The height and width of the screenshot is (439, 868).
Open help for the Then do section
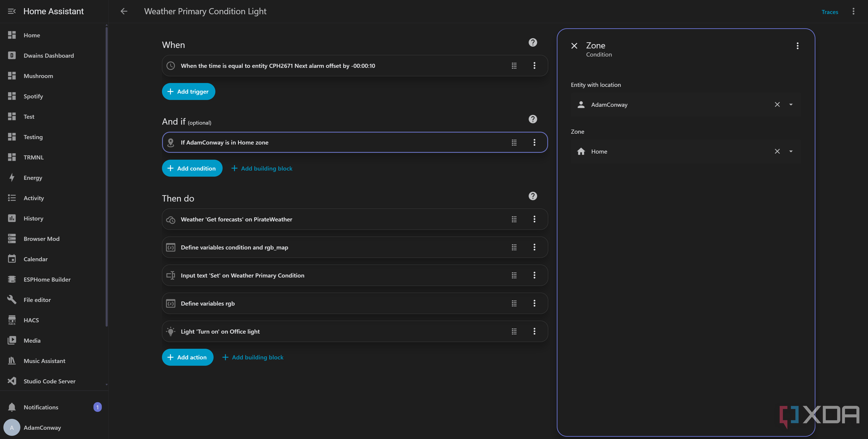pyautogui.click(x=532, y=196)
